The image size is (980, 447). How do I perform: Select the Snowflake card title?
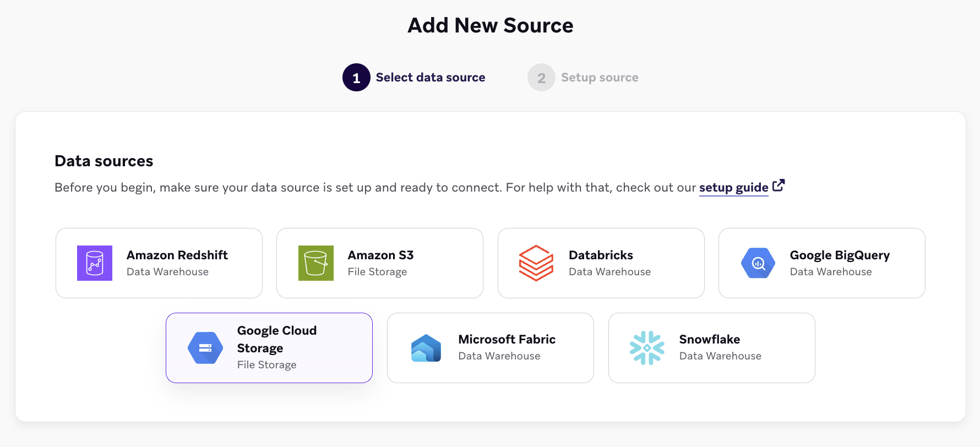[x=710, y=339]
